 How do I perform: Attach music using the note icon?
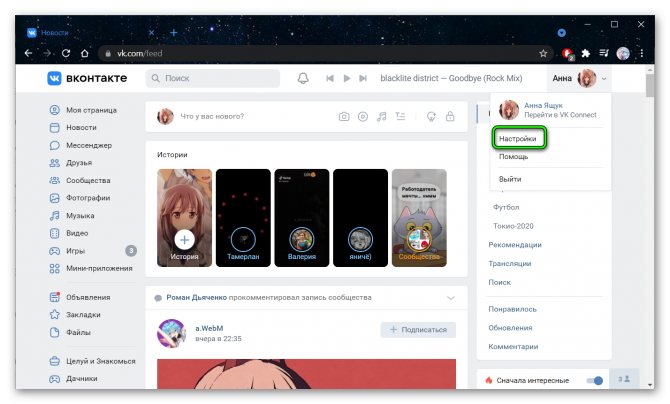382,117
